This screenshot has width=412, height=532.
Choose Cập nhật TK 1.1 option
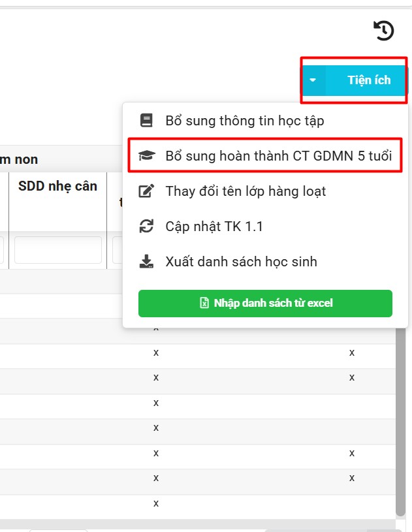[x=214, y=227]
